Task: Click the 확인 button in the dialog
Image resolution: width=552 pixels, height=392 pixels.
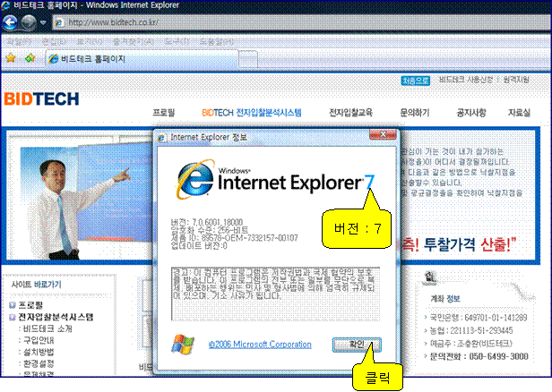Action: point(357,345)
